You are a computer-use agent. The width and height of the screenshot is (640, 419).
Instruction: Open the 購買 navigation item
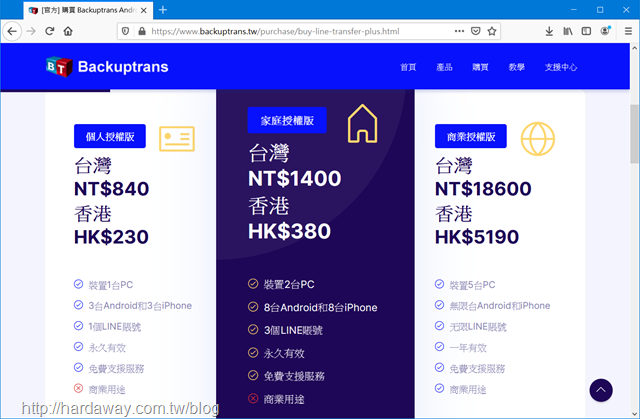[x=480, y=67]
